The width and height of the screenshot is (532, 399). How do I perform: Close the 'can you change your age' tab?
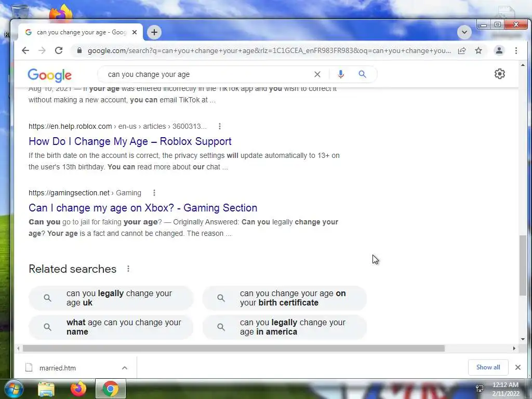tap(135, 32)
